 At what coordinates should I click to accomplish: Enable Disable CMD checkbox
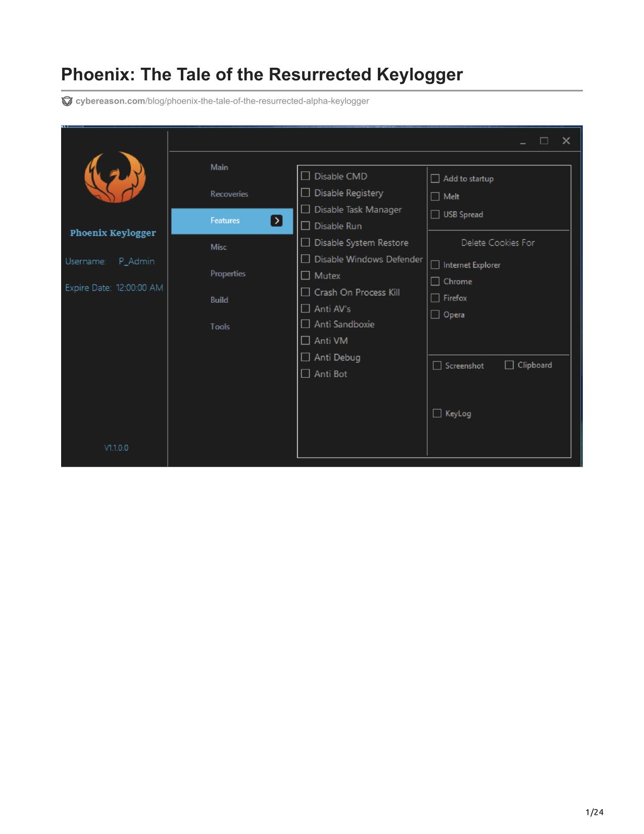tap(306, 176)
